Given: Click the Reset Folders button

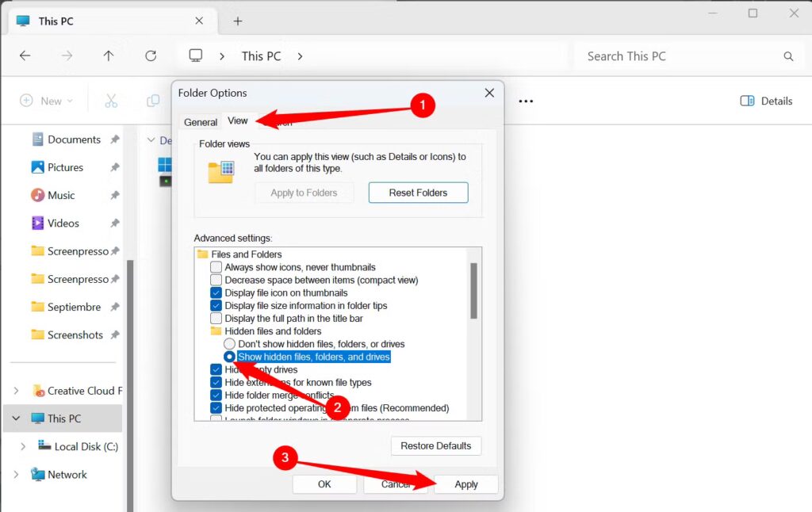Looking at the screenshot, I should pyautogui.click(x=418, y=192).
